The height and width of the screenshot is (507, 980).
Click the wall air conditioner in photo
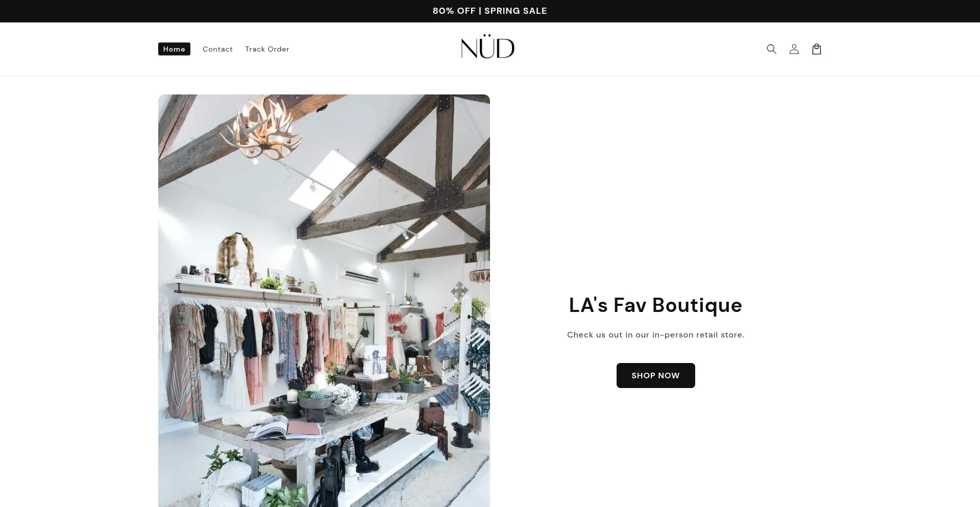[359, 277]
